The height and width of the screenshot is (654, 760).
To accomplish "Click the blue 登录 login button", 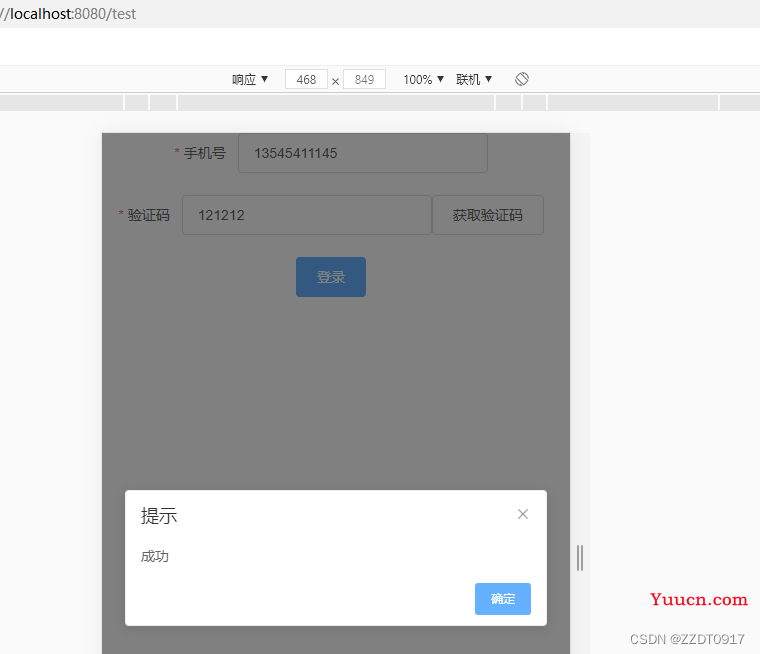I will pos(331,277).
